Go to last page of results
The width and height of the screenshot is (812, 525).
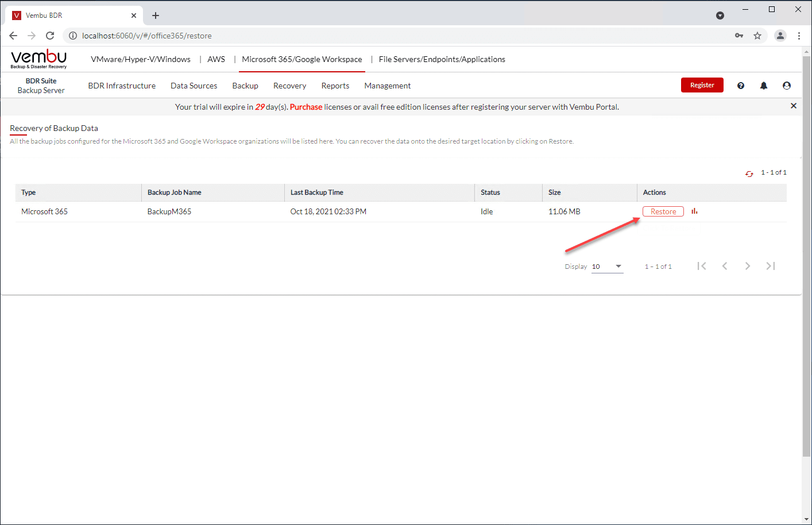coord(771,266)
